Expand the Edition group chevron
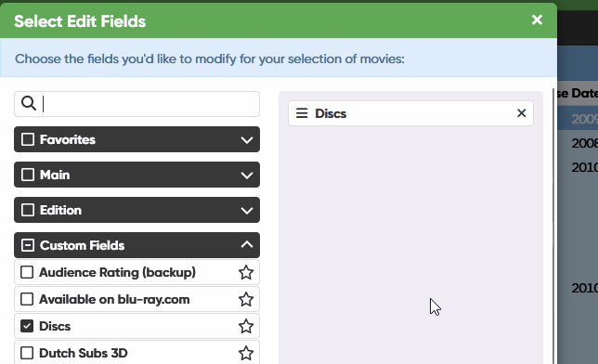Viewport: 598px width, 364px height. click(x=247, y=211)
